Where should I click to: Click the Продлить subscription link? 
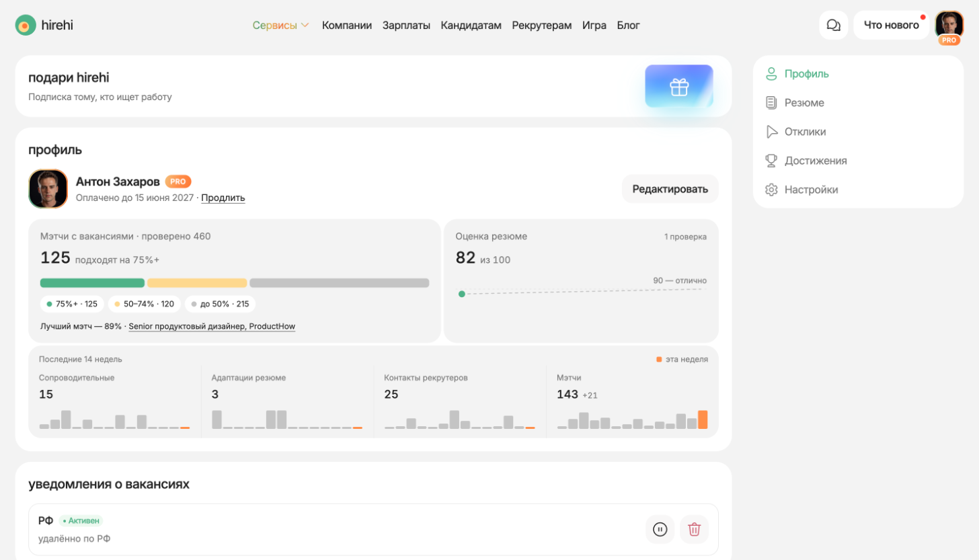point(223,198)
